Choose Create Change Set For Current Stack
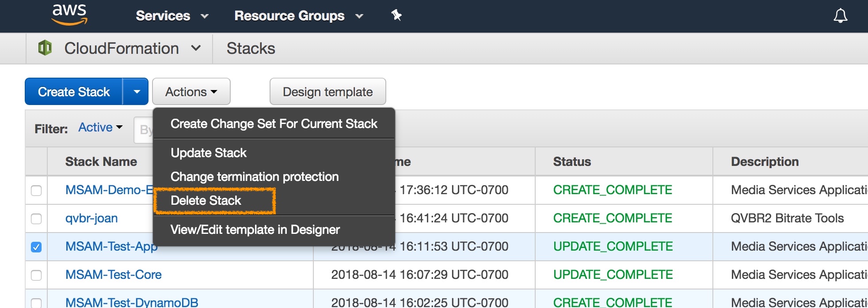868x308 pixels. (274, 124)
